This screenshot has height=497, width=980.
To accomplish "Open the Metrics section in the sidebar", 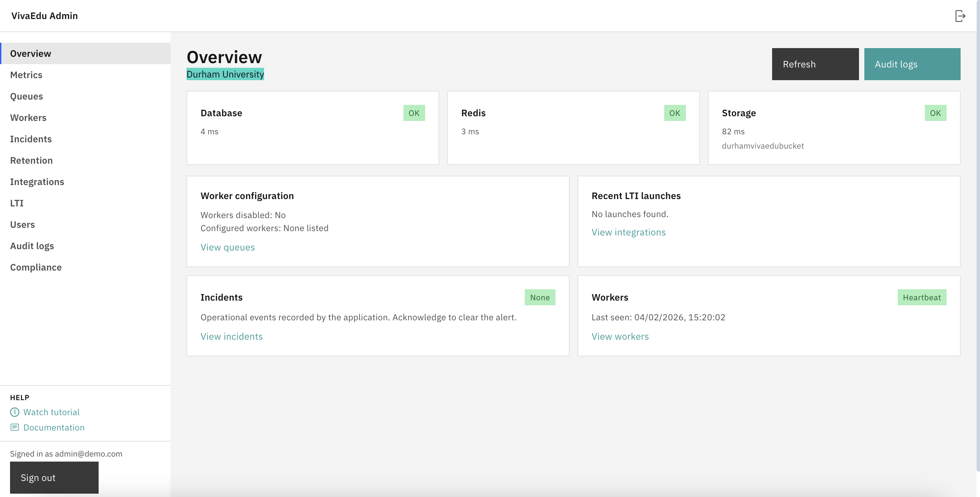I will point(26,75).
